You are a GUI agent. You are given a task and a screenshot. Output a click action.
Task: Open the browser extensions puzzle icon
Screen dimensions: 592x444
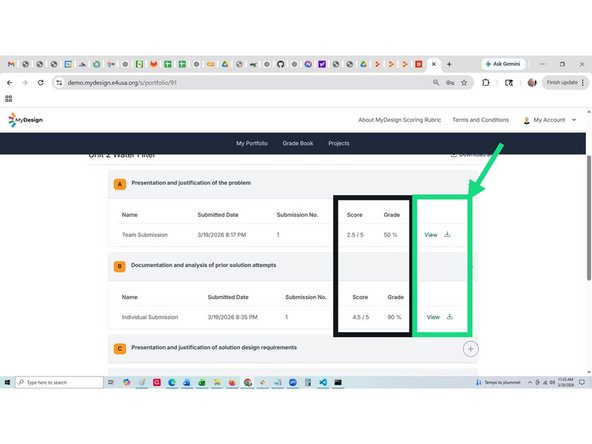click(x=486, y=82)
